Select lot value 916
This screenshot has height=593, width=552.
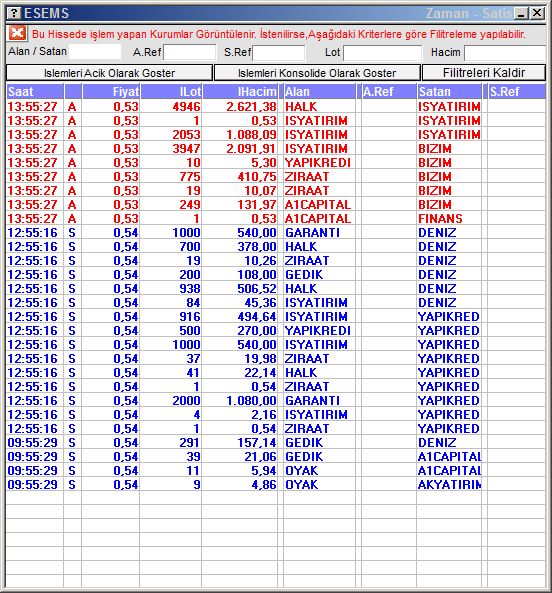point(190,317)
